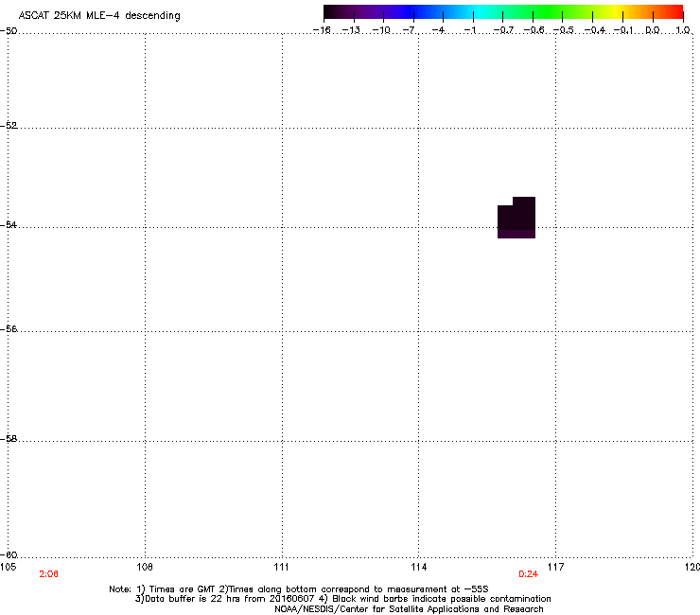Click the "105" longitude label
This screenshot has width=700, height=615.
[8, 567]
